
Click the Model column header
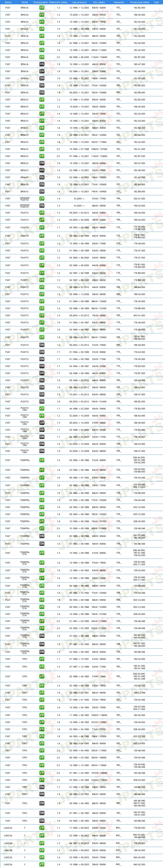(x=25, y=2)
